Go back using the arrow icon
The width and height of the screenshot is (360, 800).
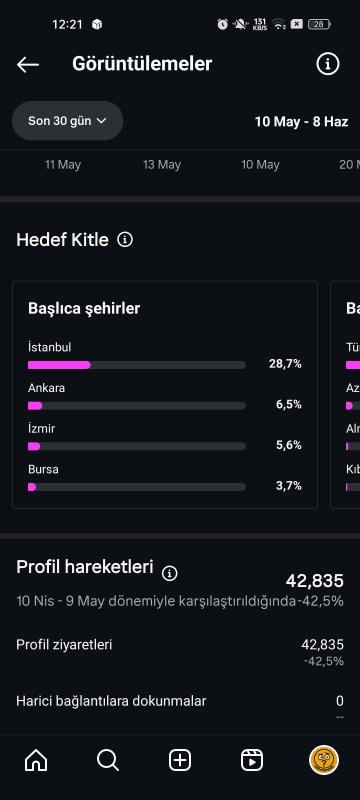[28, 64]
